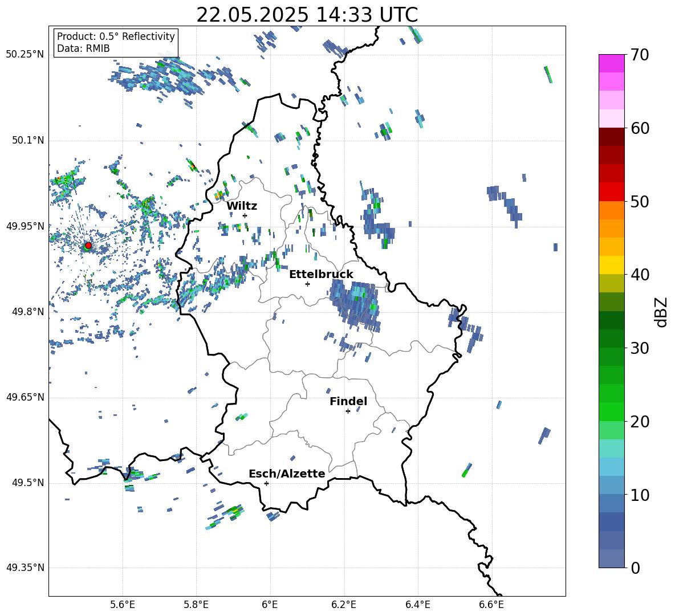Click the colorbar value 0

[x=635, y=568]
